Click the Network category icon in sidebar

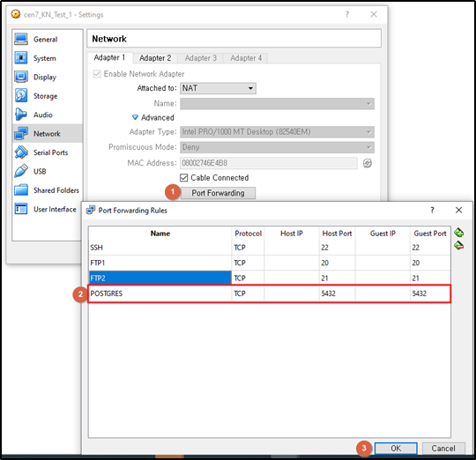click(21, 134)
